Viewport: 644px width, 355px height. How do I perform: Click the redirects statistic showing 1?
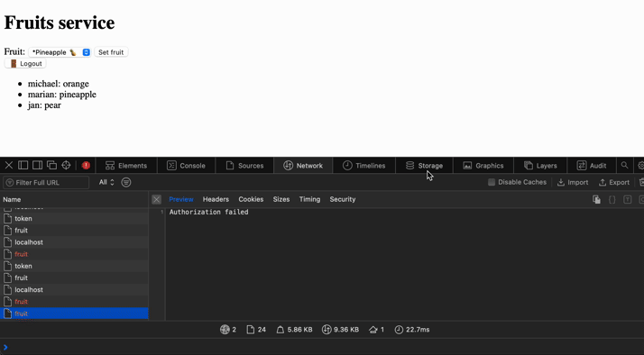tap(377, 330)
